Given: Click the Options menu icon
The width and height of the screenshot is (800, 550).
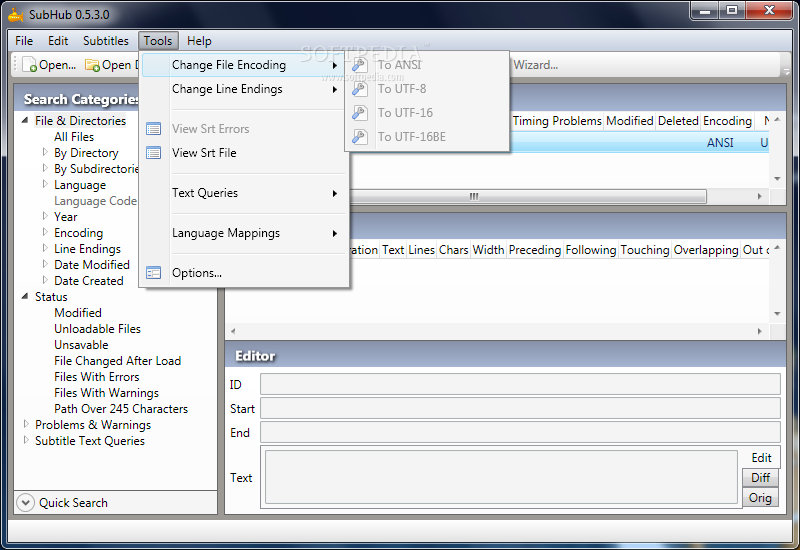Looking at the screenshot, I should tap(154, 273).
